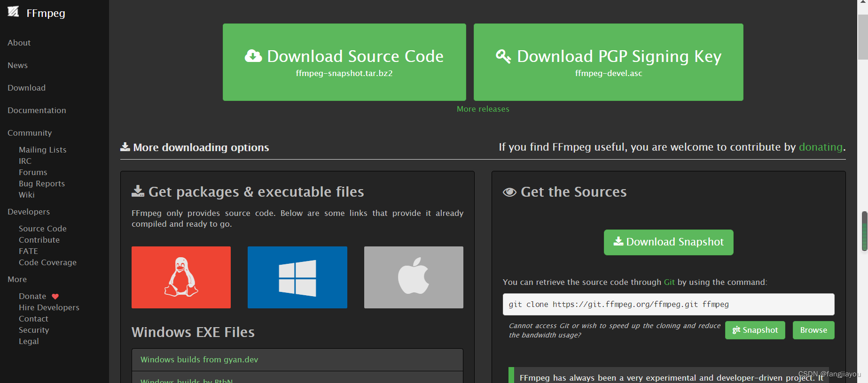The image size is (868, 383).
Task: Click the eye icon beside Get the Sources
Action: (x=509, y=192)
